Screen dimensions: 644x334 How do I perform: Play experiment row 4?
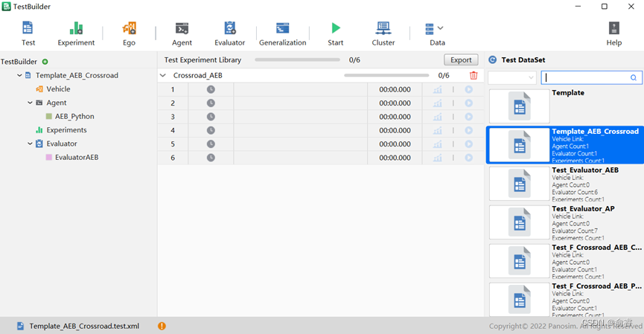[x=468, y=130]
